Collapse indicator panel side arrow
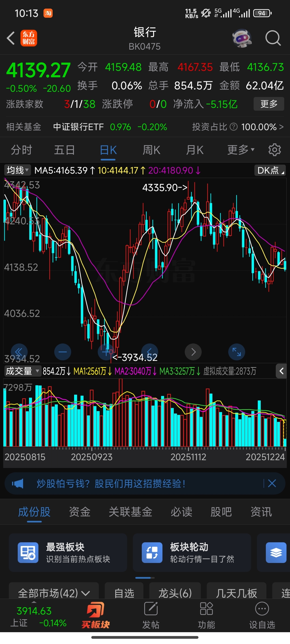Image resolution: width=290 pixels, height=644 pixels. 281,371
